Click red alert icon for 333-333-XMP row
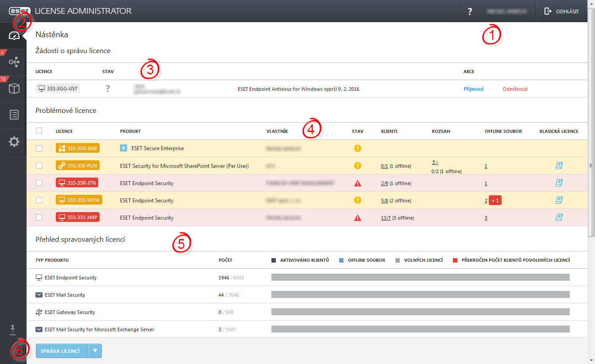Screen dimensions: 595x364 [358, 218]
